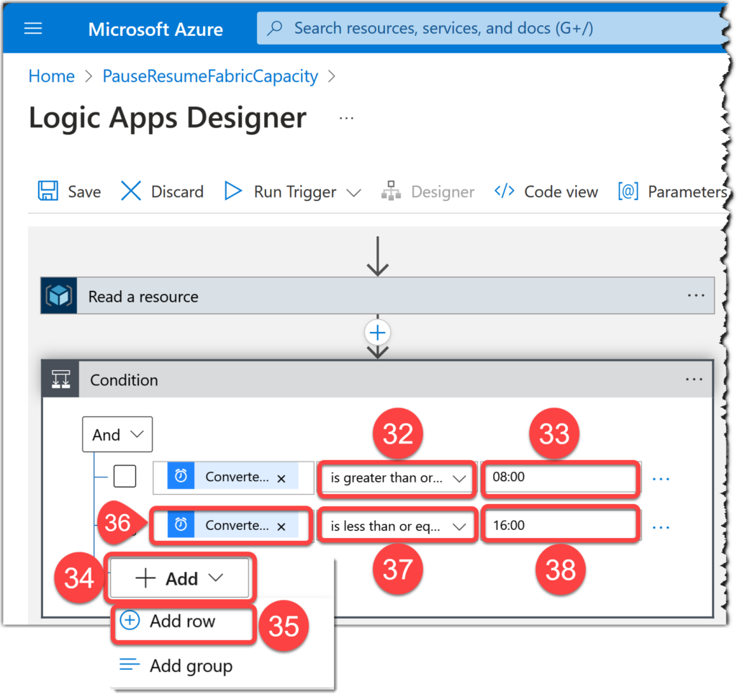Open PauseResumeFabricCapacity breadcrumb link

210,76
